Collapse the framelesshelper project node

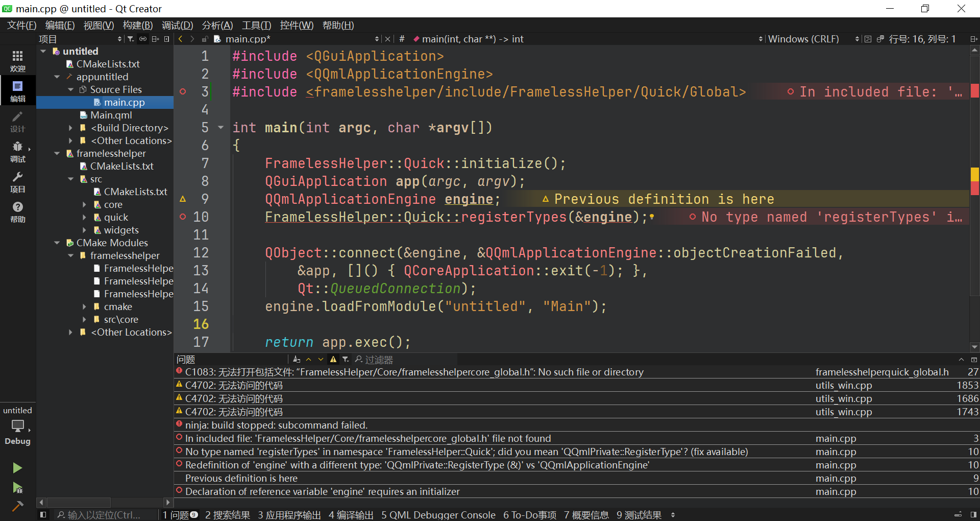coord(57,153)
